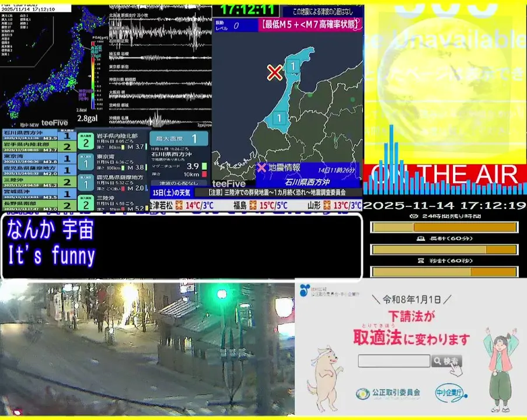Click the 中小企業庁 logo
Screen dimensions: 527x420
click(451, 393)
